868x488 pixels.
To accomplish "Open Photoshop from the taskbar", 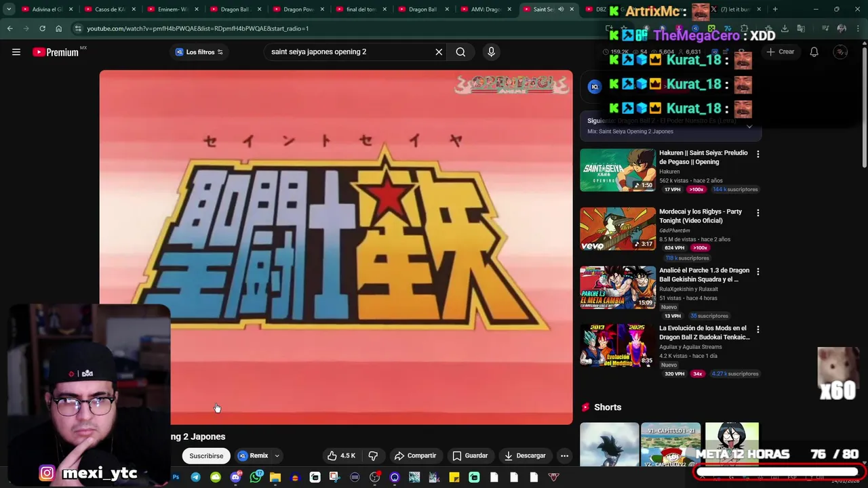I will (x=176, y=478).
